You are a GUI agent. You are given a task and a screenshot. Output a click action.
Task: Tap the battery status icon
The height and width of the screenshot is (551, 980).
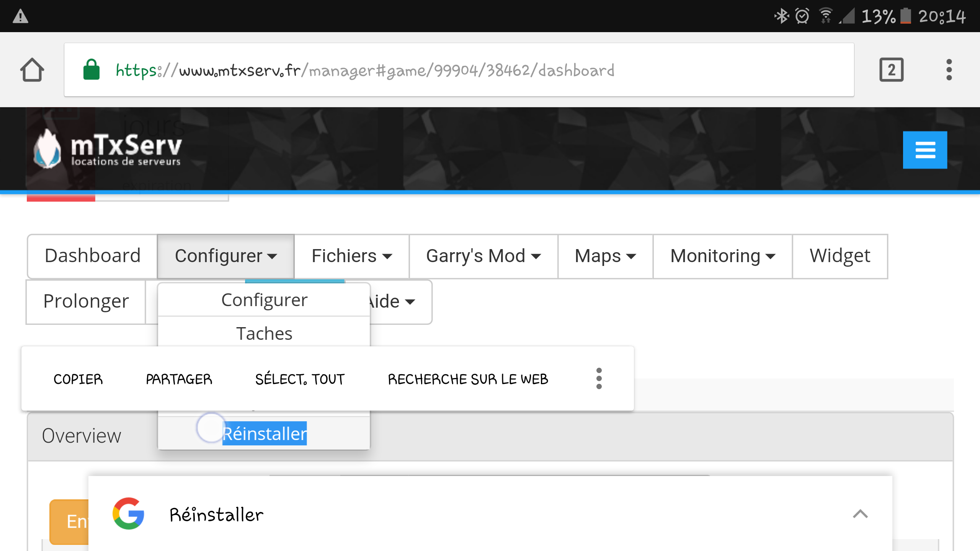(x=905, y=16)
